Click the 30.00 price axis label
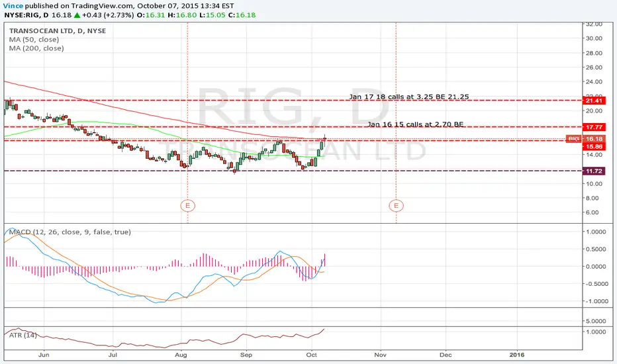The width and height of the screenshot is (617, 364). coord(594,38)
